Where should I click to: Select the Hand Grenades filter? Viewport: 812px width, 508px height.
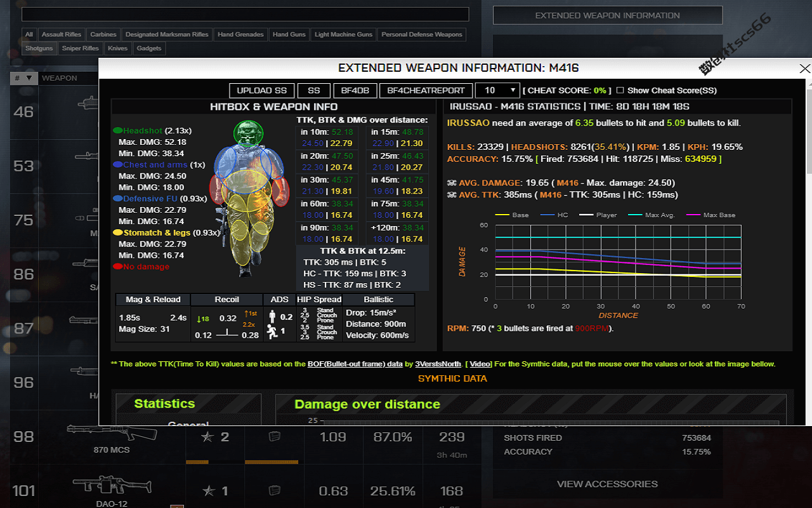[240, 34]
